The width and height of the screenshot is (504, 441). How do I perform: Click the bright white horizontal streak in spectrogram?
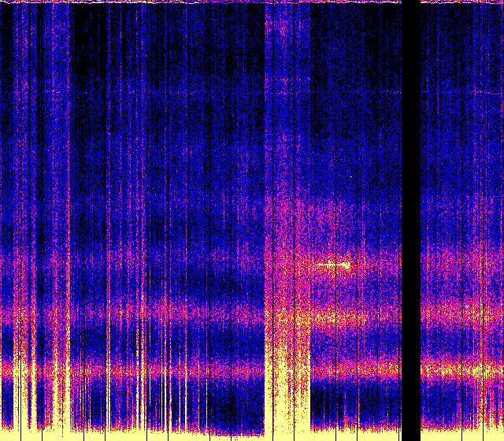pyautogui.click(x=332, y=265)
